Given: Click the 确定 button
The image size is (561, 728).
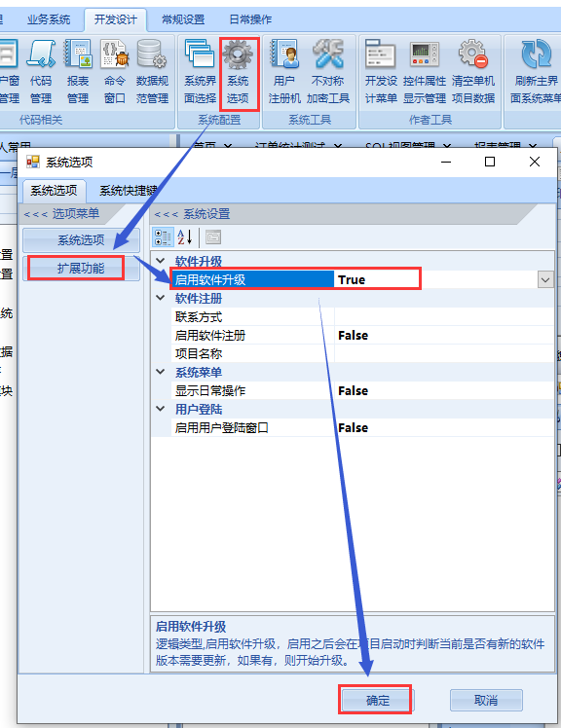Looking at the screenshot, I should (x=377, y=700).
